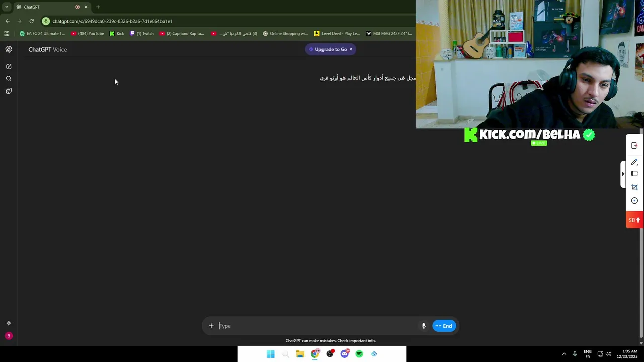This screenshot has height=362, width=644.
Task: Click the Upgrade to Go button
Action: [x=327, y=49]
